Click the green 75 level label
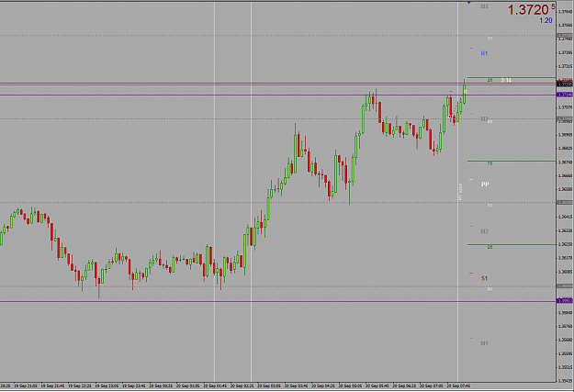 490,163
